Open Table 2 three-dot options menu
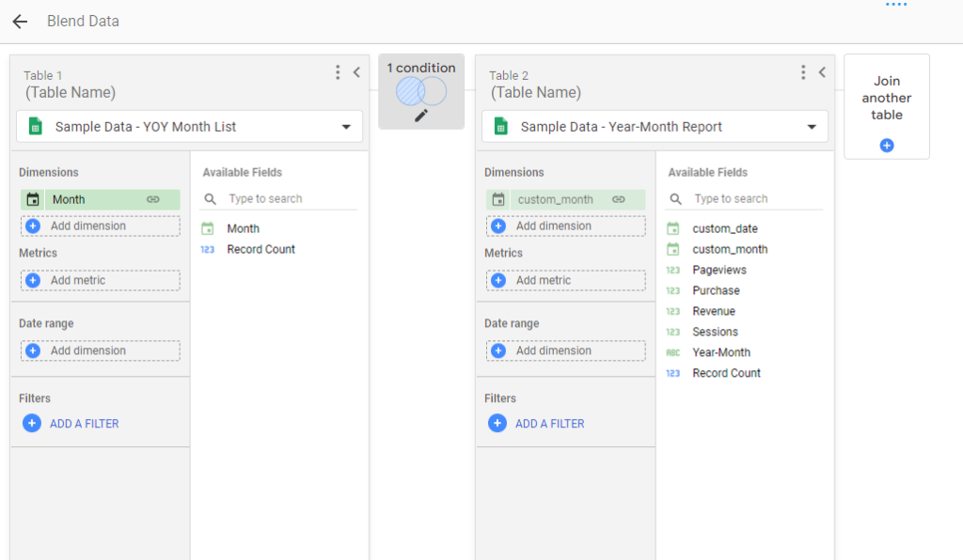 pyautogui.click(x=803, y=72)
